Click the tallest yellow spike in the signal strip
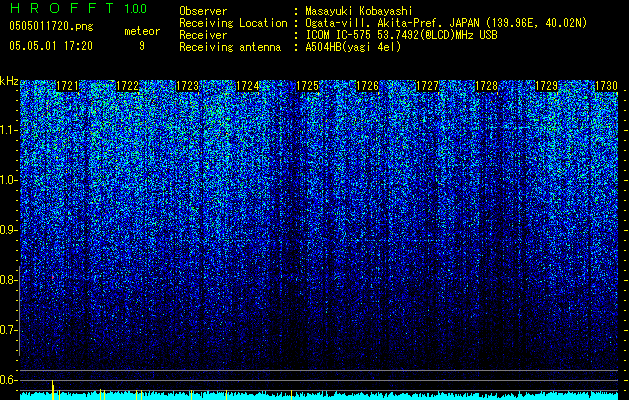This screenshot has width=629, height=400. pyautogui.click(x=53, y=389)
